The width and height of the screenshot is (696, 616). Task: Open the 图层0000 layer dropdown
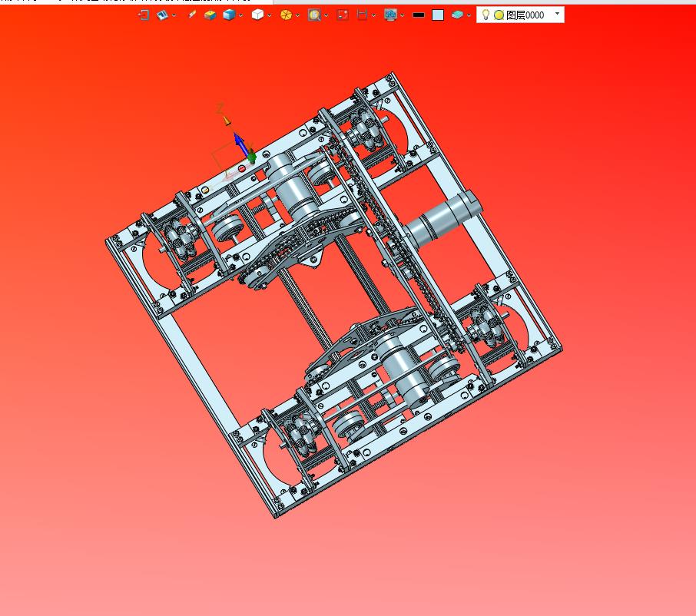pos(558,14)
